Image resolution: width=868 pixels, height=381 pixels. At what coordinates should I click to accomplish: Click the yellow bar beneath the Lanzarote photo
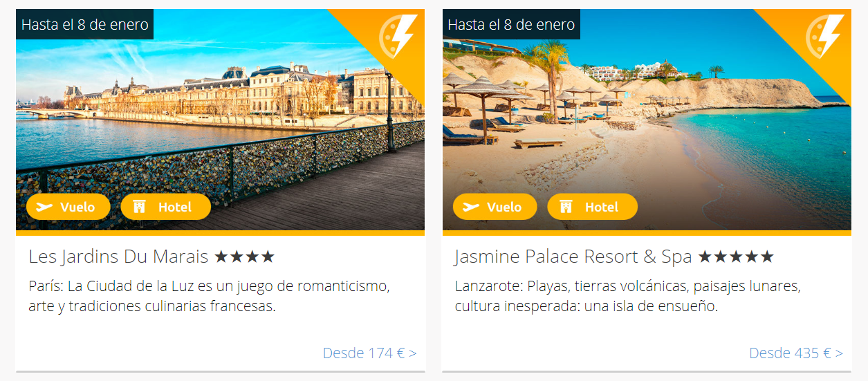coord(647,233)
